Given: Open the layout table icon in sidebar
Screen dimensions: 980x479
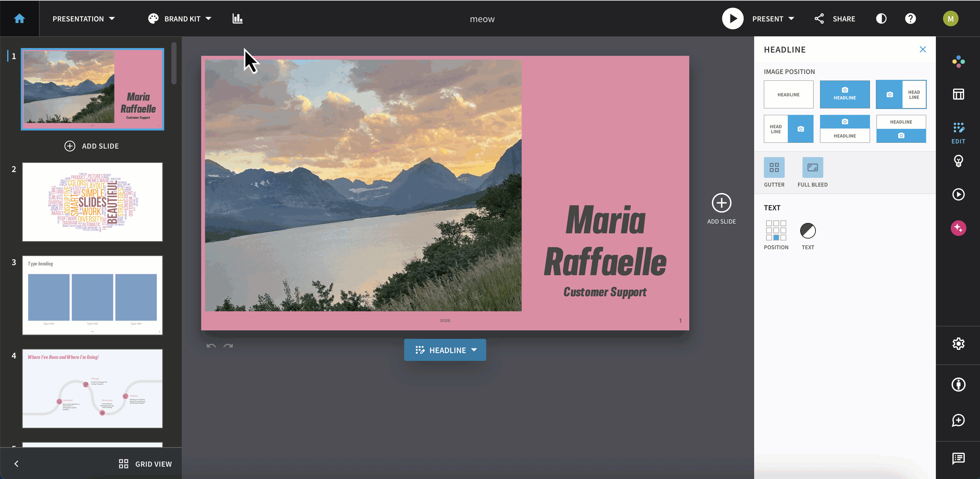Looking at the screenshot, I should pyautogui.click(x=958, y=94).
